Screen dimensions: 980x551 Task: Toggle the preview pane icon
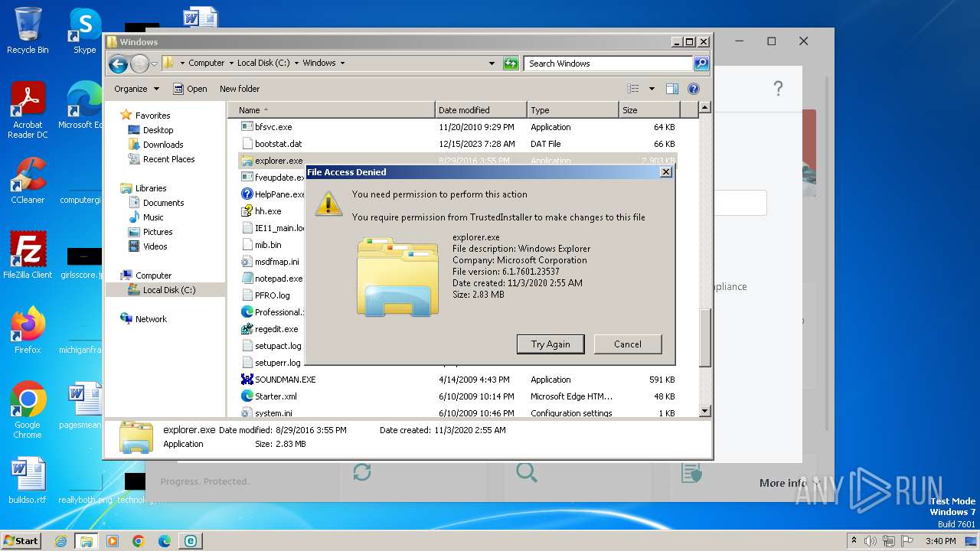pos(672,89)
